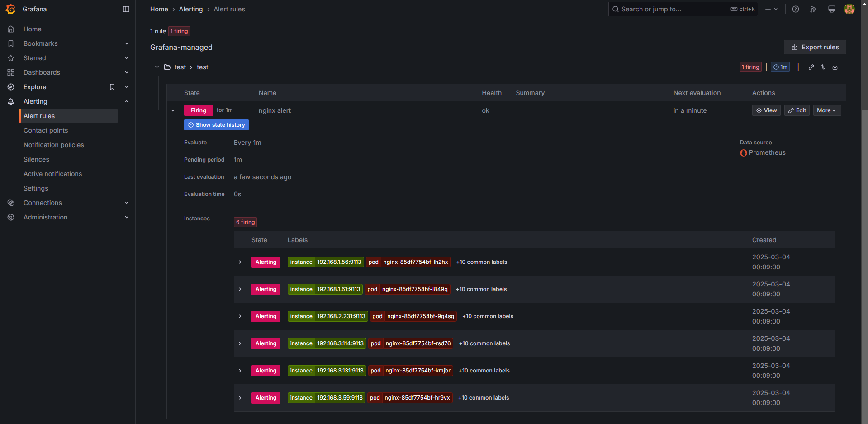This screenshot has height=424, width=868.
Task: Expand the Bookmarks section chevron
Action: click(x=127, y=43)
